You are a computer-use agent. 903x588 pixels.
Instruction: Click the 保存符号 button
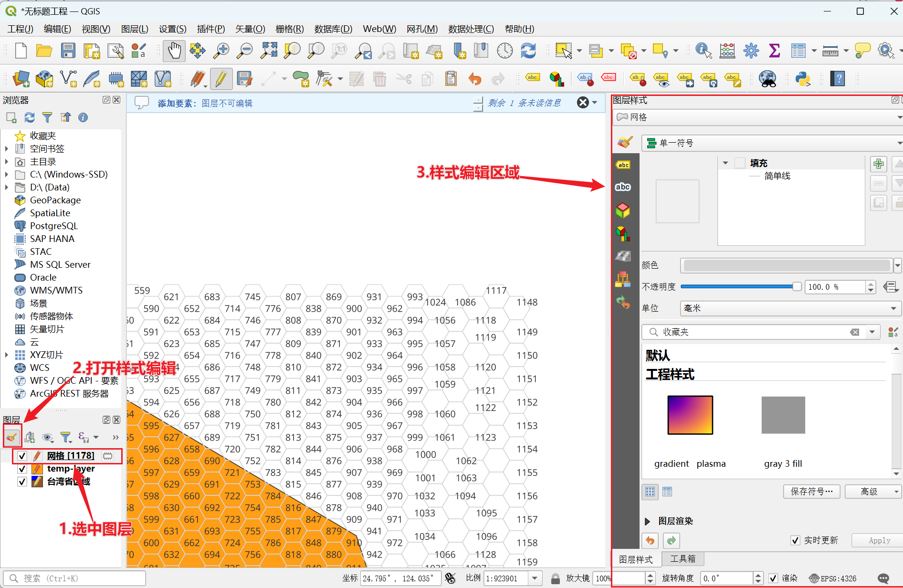811,492
